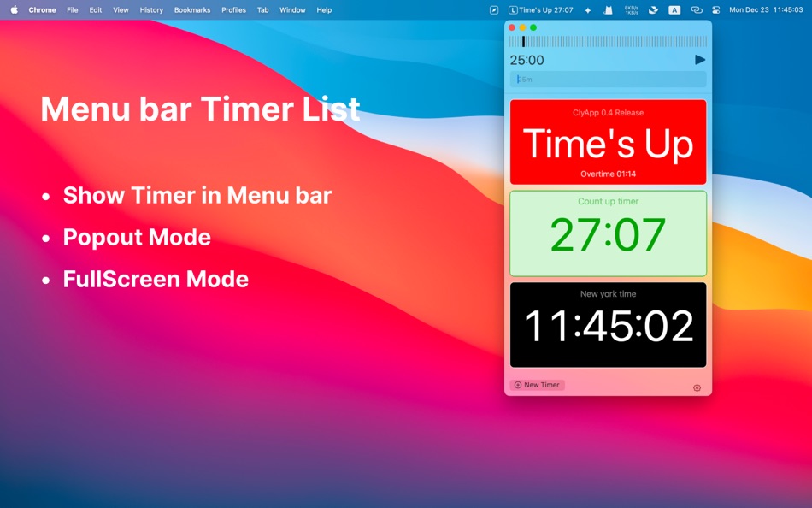Click the Time's Up 27:07 menu bar timer

tap(541, 10)
